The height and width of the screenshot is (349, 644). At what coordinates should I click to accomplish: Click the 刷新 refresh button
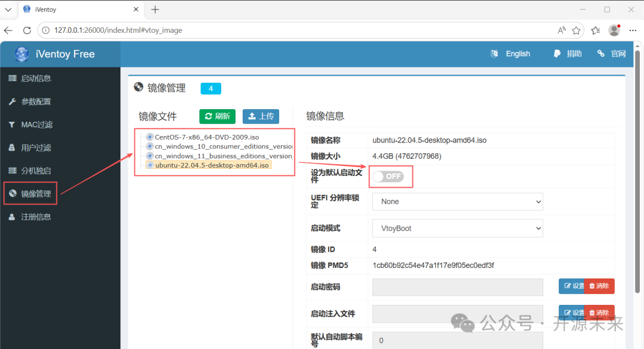click(217, 116)
